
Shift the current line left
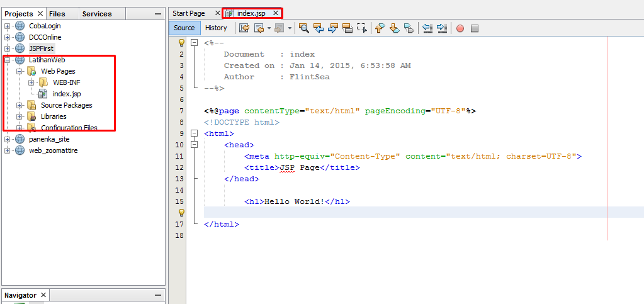pos(427,28)
